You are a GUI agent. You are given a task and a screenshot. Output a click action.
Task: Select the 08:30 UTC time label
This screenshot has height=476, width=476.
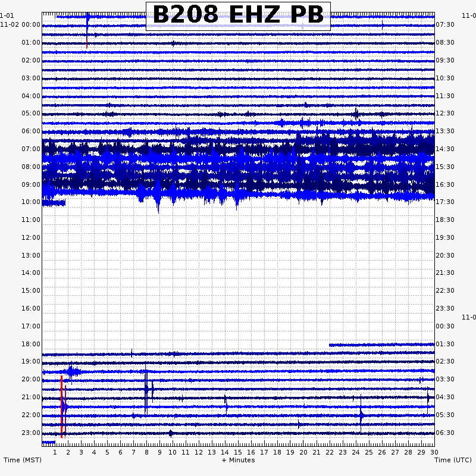point(445,42)
